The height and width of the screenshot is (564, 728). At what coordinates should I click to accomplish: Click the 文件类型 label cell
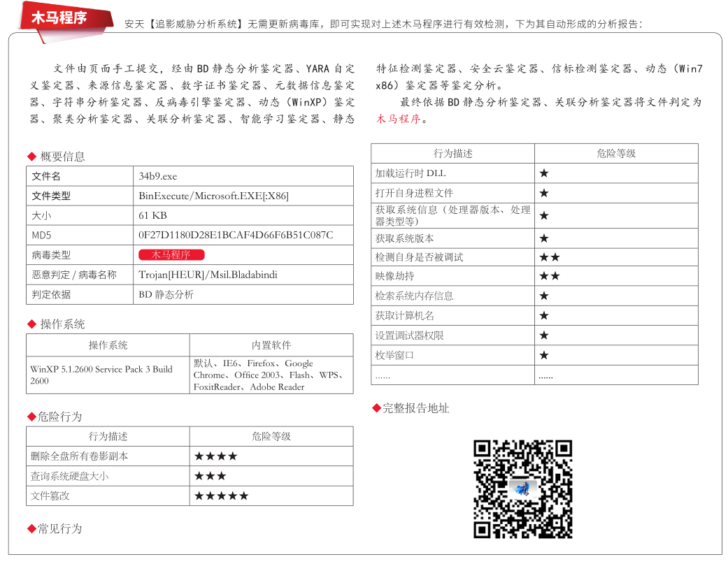(80, 196)
